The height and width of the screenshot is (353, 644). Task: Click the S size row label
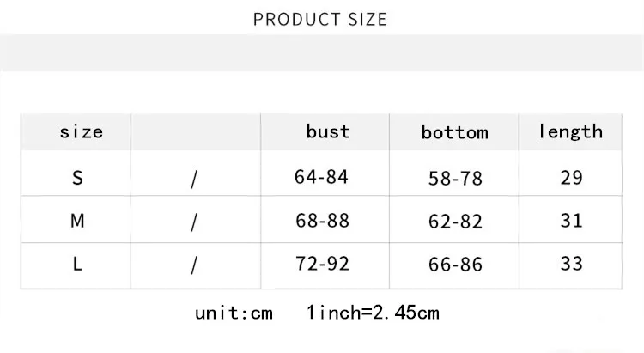[x=77, y=178]
